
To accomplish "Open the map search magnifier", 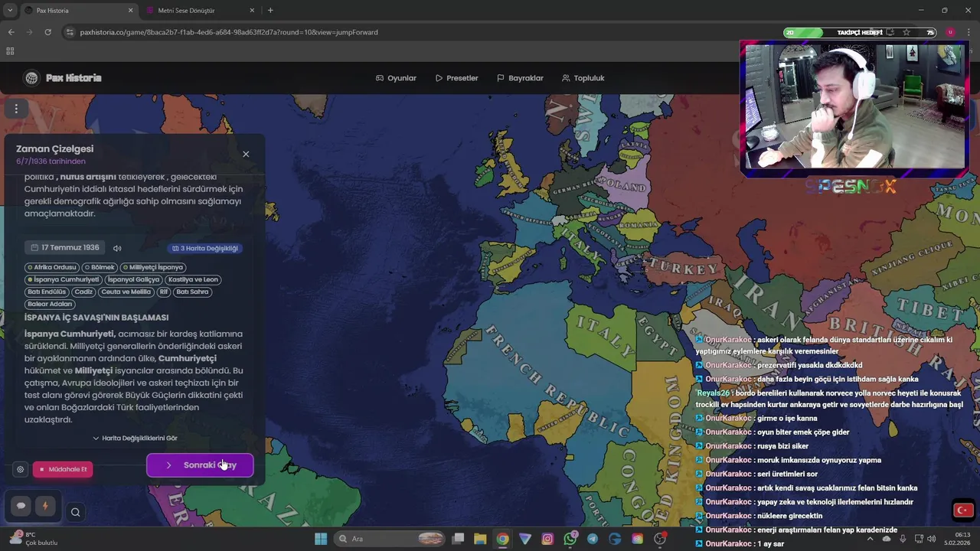I will point(75,513).
